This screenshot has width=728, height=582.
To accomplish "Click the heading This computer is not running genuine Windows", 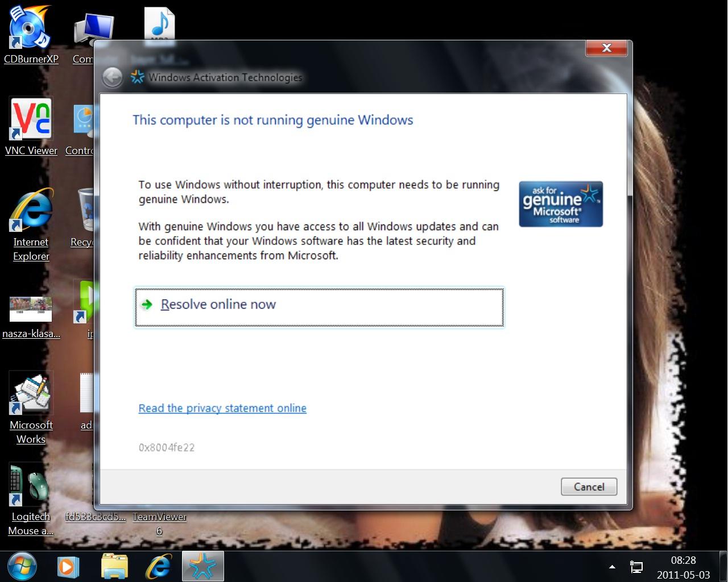I will tap(273, 120).
